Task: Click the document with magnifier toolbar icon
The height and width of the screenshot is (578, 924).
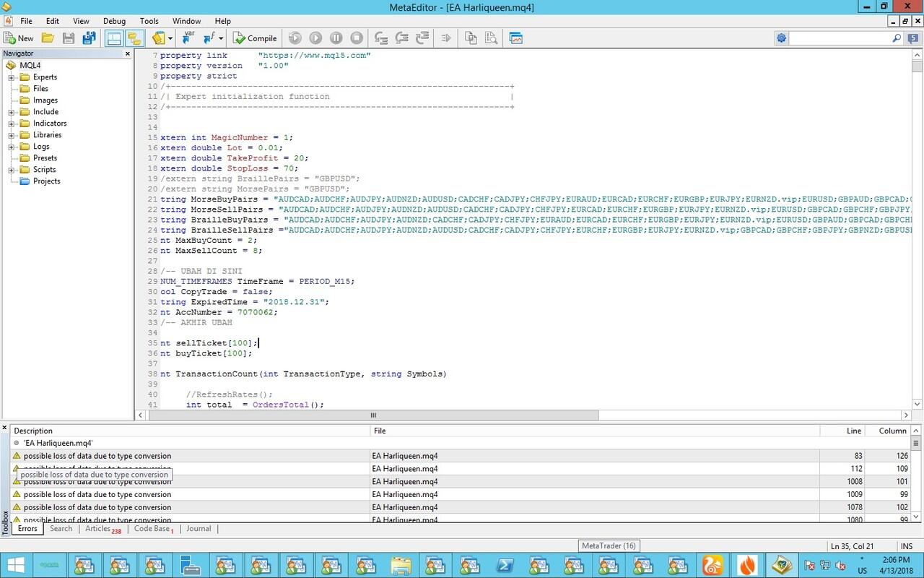Action: click(492, 38)
